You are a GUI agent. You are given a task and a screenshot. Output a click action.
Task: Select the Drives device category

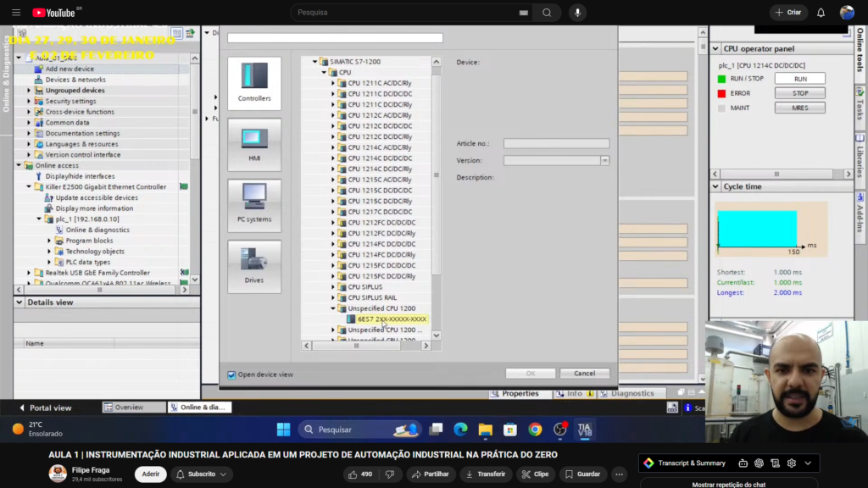click(254, 266)
